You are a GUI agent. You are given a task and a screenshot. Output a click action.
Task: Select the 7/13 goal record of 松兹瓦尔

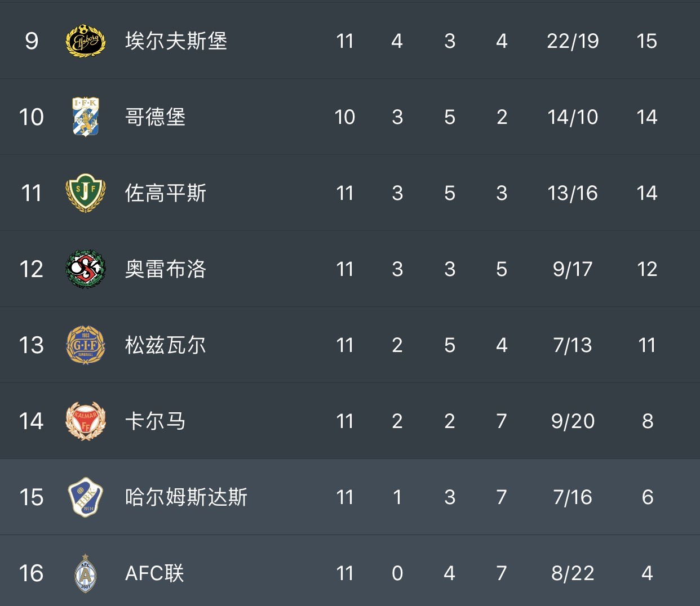point(573,345)
